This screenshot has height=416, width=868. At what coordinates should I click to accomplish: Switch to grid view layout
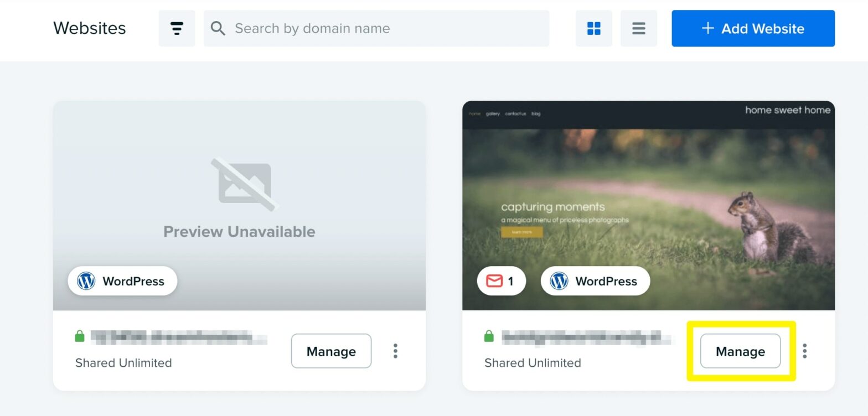[593, 28]
